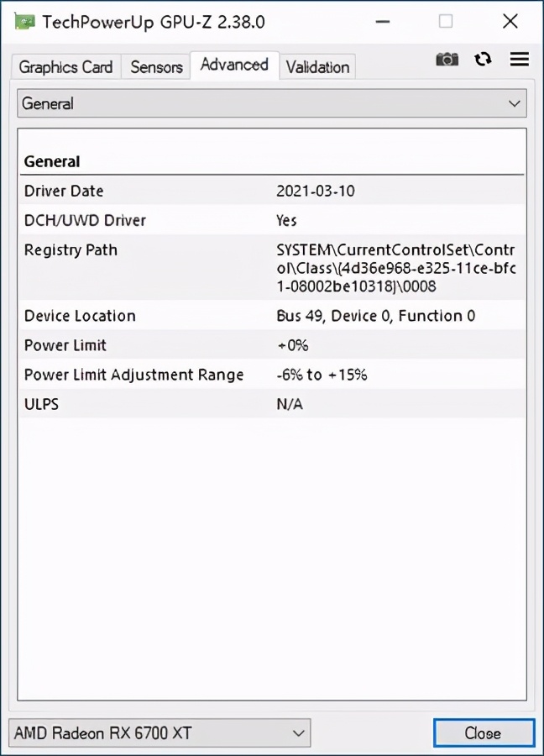Click the TechPowerUp GPU-Z 2.38.0 title
The image size is (544, 756).
point(154,22)
